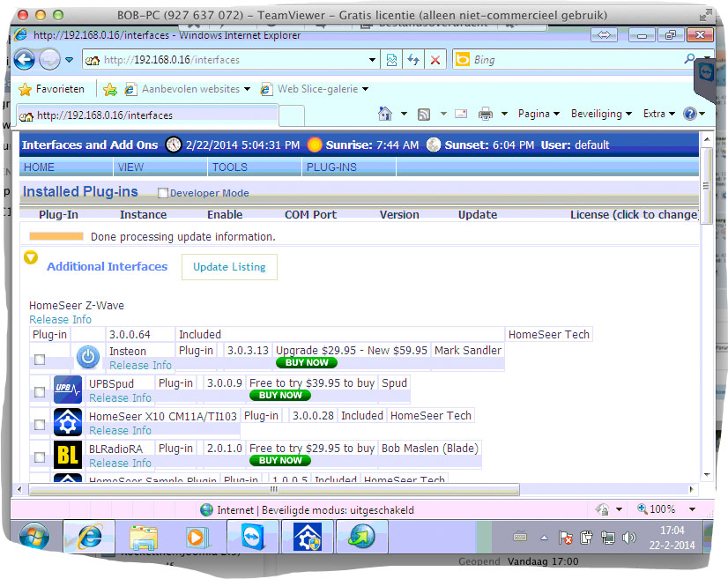This screenshot has height=579, width=728.
Task: Open the VIEW navigation menu
Action: pyautogui.click(x=160, y=167)
